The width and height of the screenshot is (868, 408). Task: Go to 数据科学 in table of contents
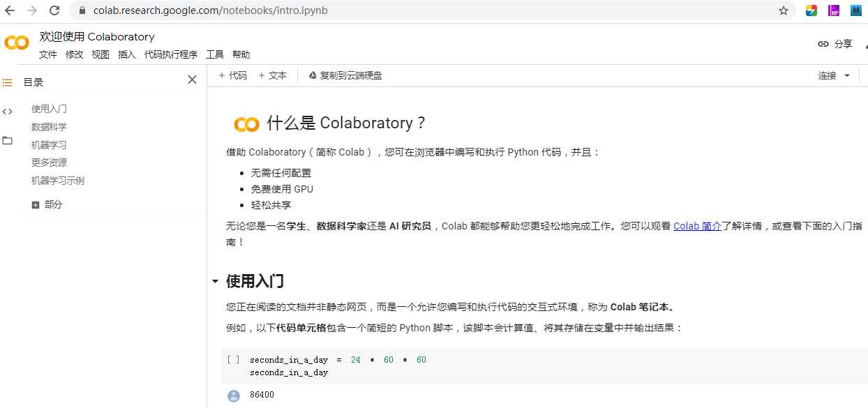(49, 127)
